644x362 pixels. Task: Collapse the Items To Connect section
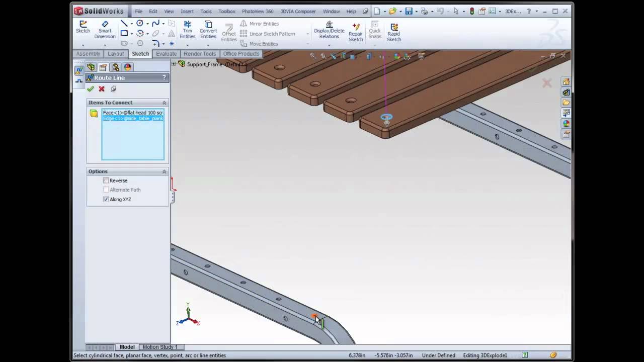click(164, 103)
